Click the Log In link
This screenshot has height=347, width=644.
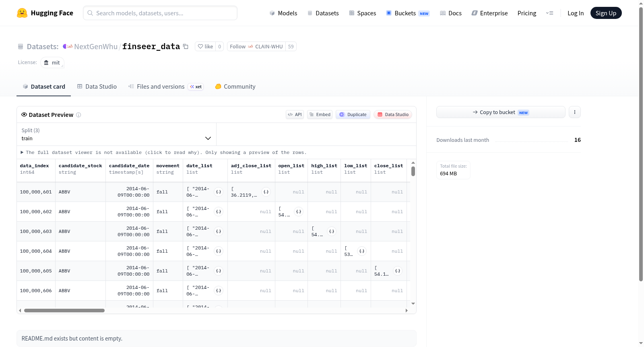tap(576, 13)
